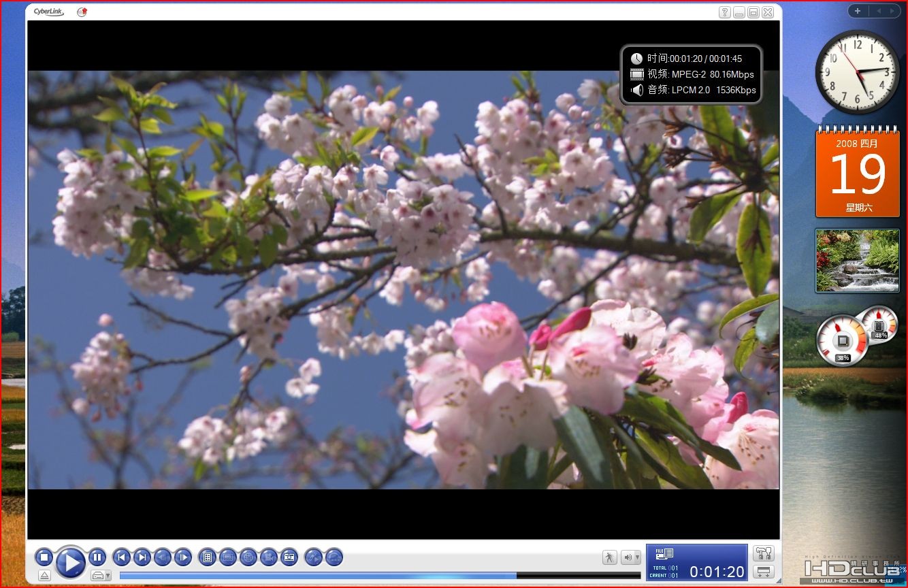Stop the video playback
The width and height of the screenshot is (908, 588).
[44, 557]
